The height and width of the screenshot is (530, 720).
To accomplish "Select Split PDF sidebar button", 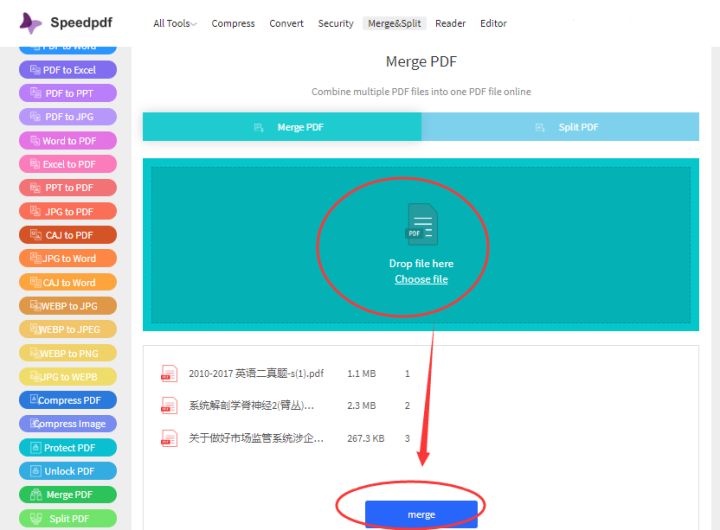I will coord(68,519).
